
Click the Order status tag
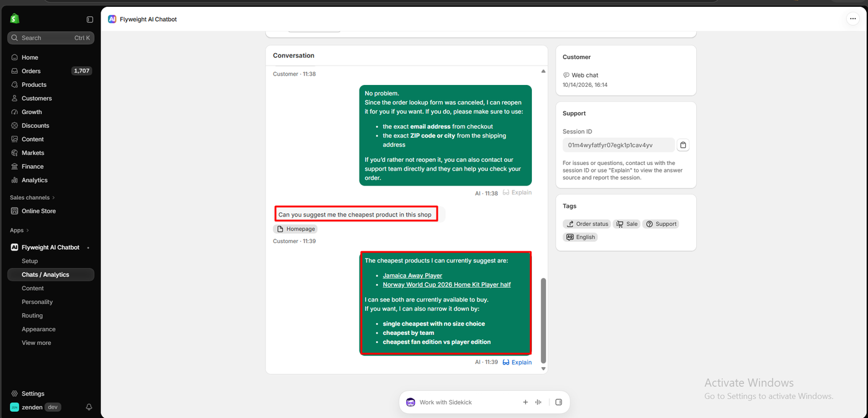[587, 224]
